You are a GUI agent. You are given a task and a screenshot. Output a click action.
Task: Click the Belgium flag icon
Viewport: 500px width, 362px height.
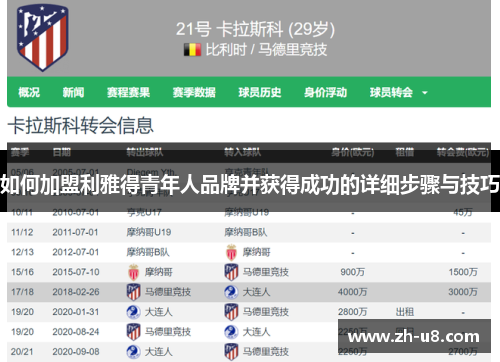(x=192, y=50)
